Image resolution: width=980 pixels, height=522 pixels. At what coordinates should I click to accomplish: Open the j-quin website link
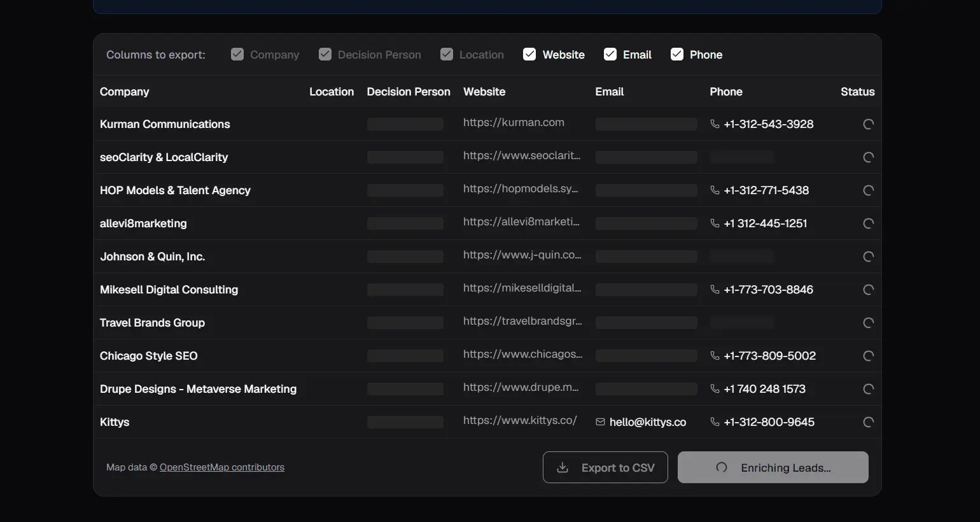[522, 255]
